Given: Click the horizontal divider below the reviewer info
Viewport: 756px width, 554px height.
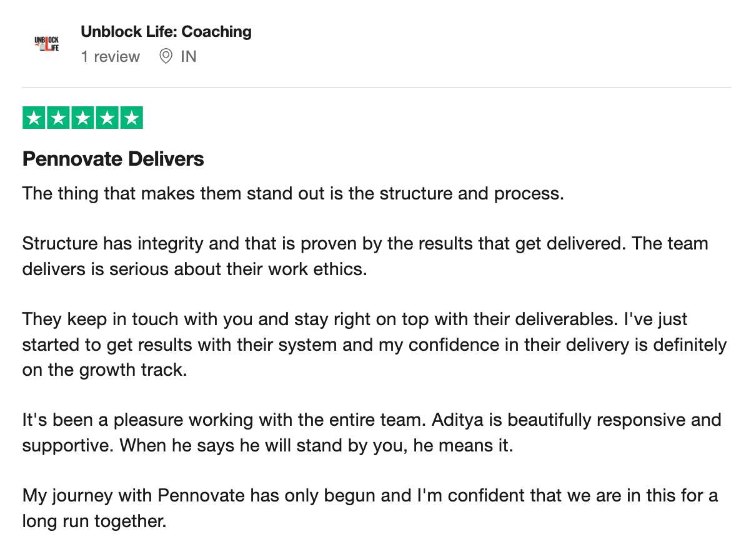Looking at the screenshot, I should [x=377, y=88].
